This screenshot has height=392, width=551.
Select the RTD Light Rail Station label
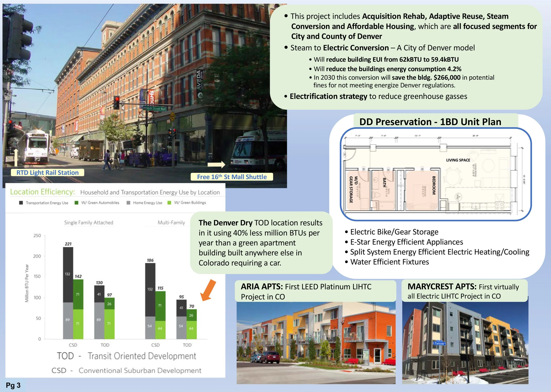point(48,173)
